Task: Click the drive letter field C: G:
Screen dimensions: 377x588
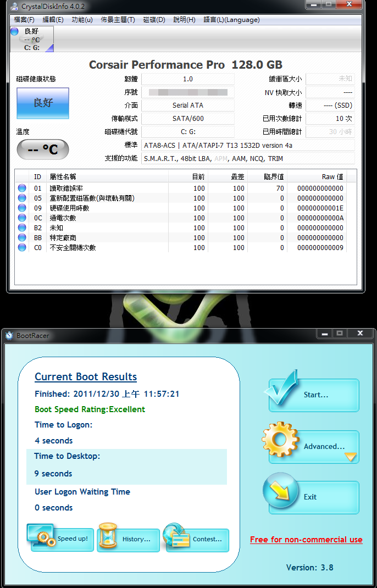Action: coord(188,132)
